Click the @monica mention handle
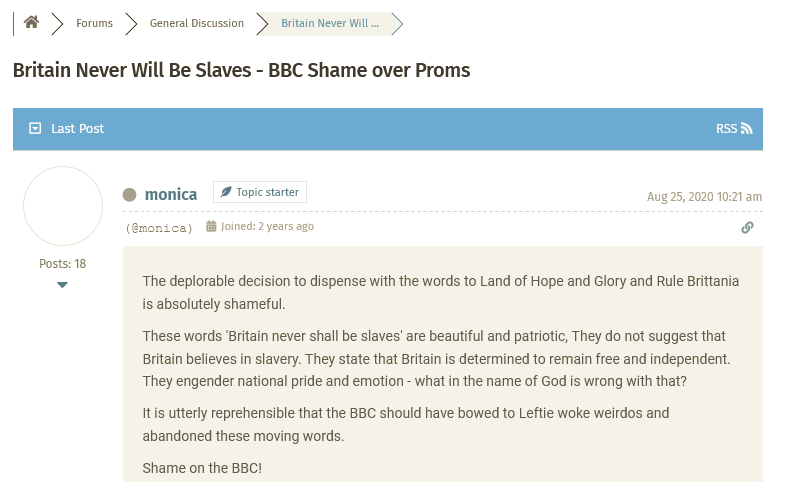Image resolution: width=788 pixels, height=482 pixels. click(x=159, y=228)
